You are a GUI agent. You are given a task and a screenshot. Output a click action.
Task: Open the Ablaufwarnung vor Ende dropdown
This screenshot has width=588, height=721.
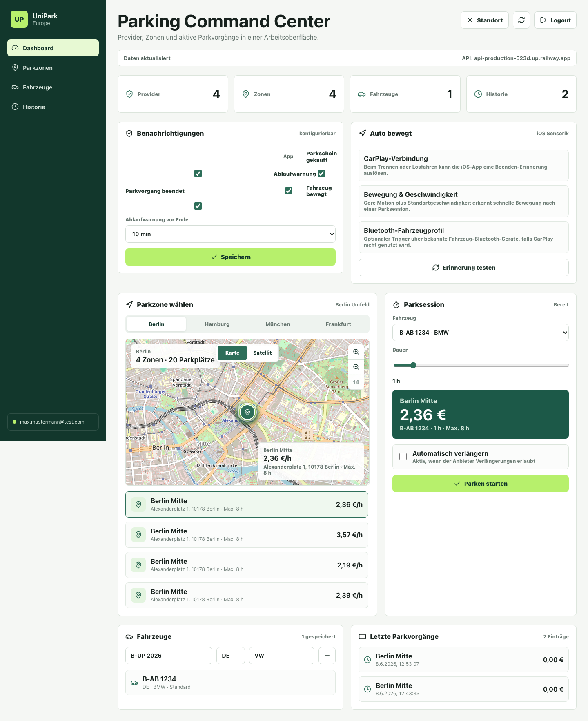[x=230, y=234]
